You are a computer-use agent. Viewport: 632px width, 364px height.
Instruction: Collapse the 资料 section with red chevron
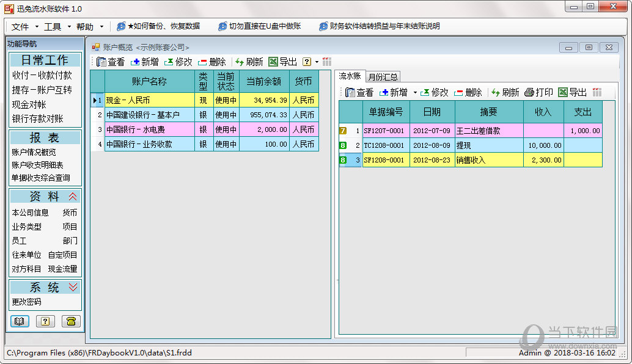(x=73, y=197)
